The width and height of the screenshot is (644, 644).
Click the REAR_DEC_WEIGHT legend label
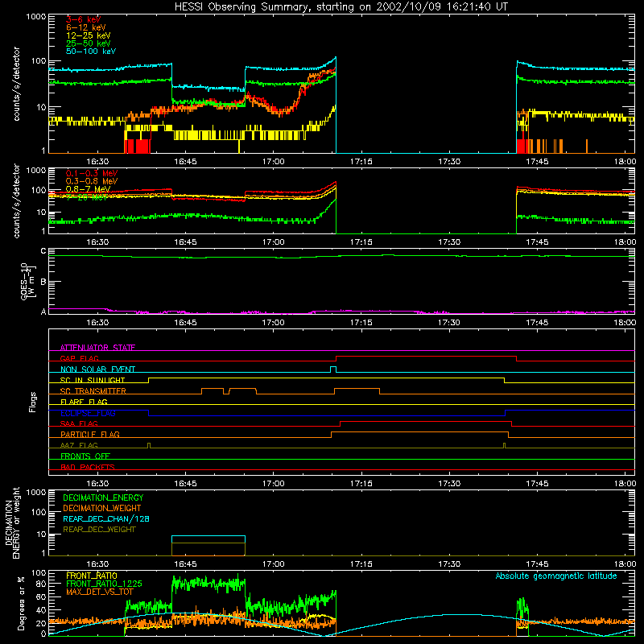click(x=99, y=530)
